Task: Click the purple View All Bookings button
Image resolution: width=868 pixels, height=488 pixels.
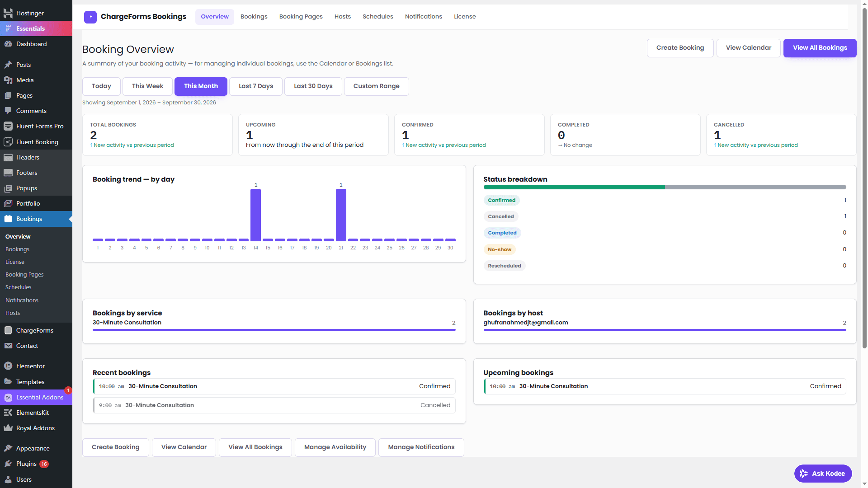Action: pos(820,48)
